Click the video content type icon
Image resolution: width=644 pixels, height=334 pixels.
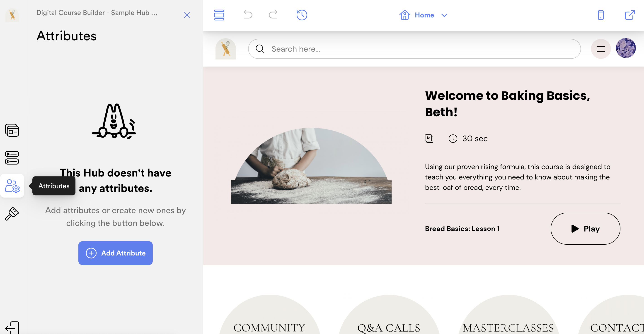pyautogui.click(x=429, y=138)
